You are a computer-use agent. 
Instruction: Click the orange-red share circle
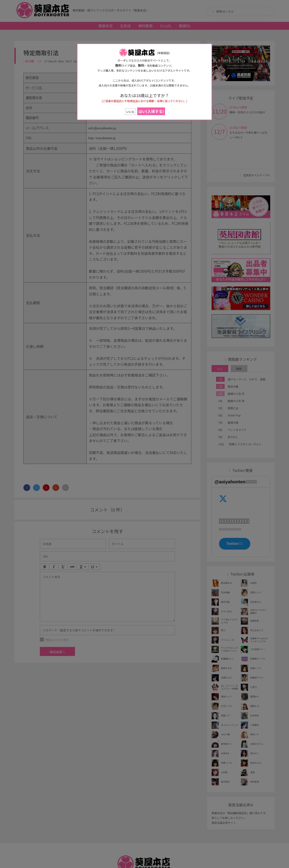pyautogui.click(x=56, y=487)
